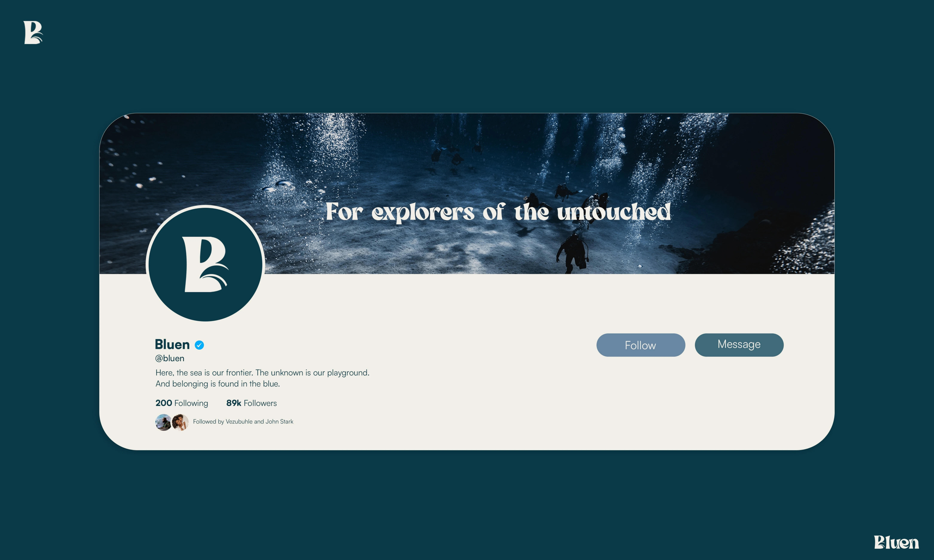Open the Bluen profile picture
The width and height of the screenshot is (934, 560).
tap(205, 264)
